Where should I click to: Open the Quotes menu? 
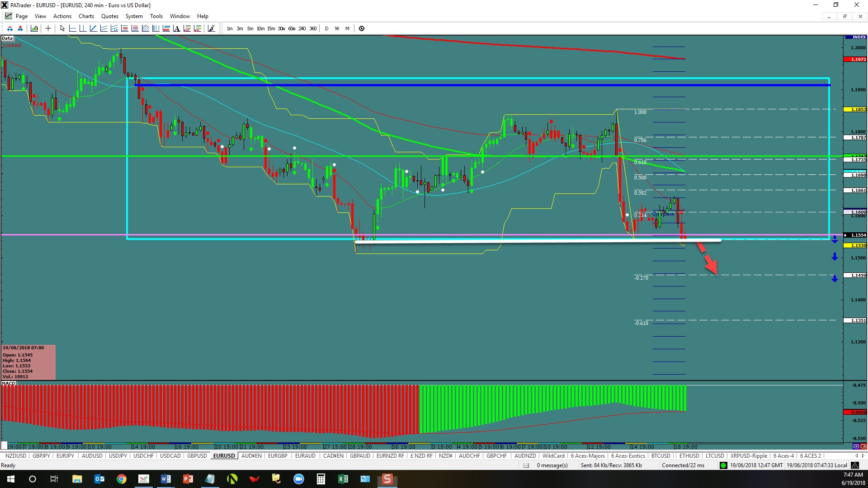click(x=110, y=16)
